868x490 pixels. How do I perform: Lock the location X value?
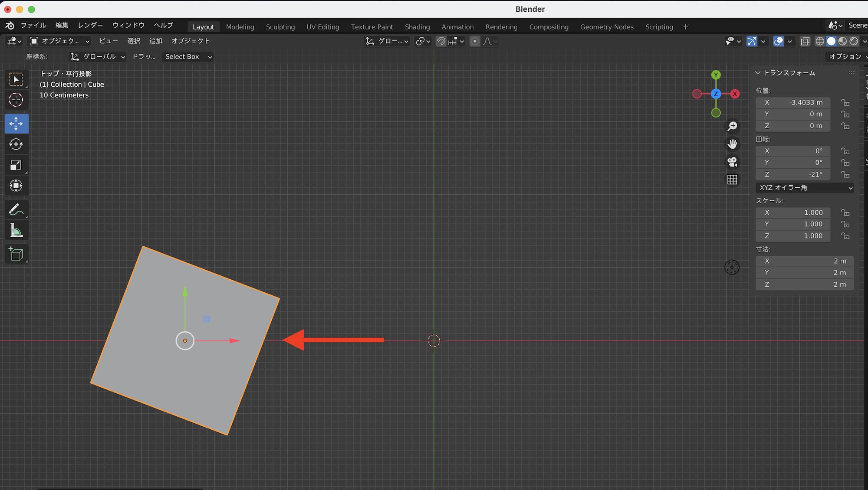[845, 103]
